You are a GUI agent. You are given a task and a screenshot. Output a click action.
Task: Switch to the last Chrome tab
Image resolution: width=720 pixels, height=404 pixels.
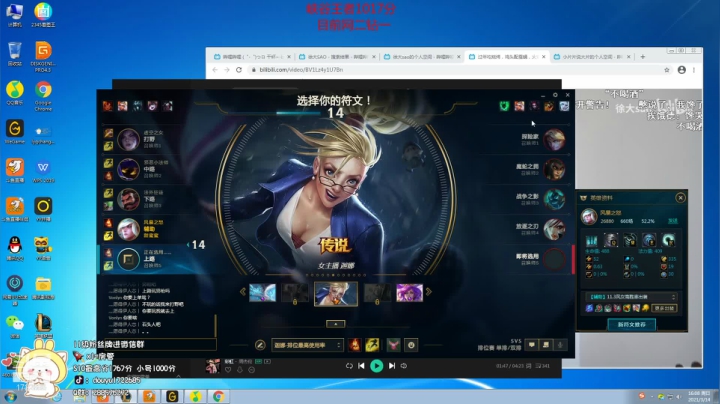click(592, 57)
